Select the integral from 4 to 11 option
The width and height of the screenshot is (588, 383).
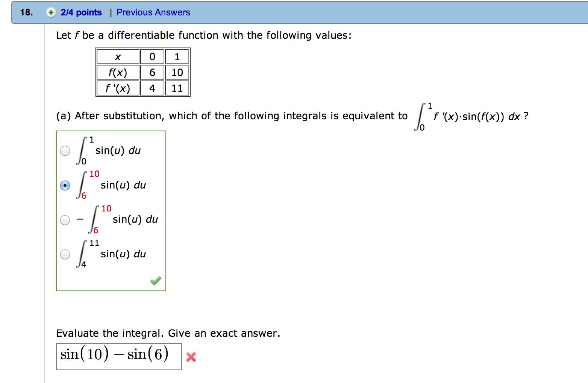tap(65, 254)
